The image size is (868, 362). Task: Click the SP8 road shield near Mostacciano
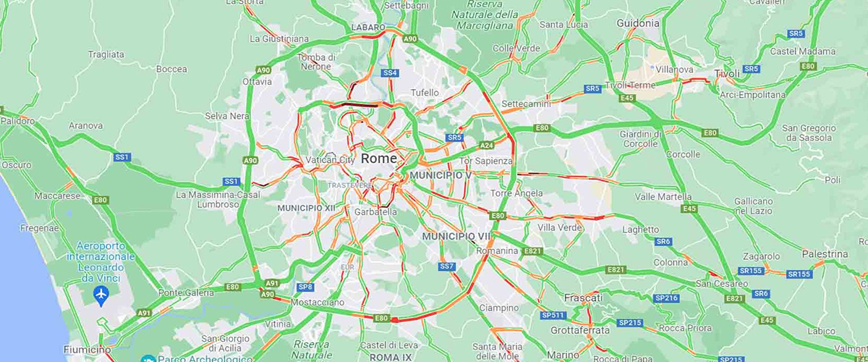click(x=305, y=287)
